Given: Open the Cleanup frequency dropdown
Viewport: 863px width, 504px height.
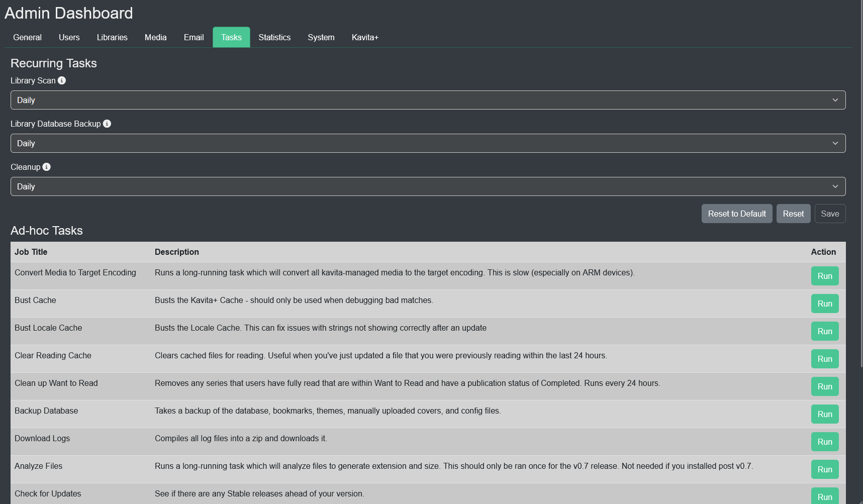Looking at the screenshot, I should [428, 186].
